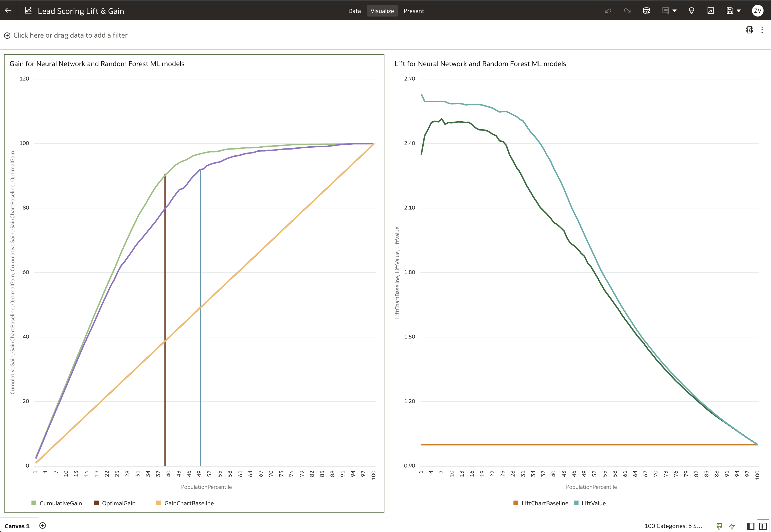
Task: Click the back arrow to exit workbook
Action: pos(8,11)
